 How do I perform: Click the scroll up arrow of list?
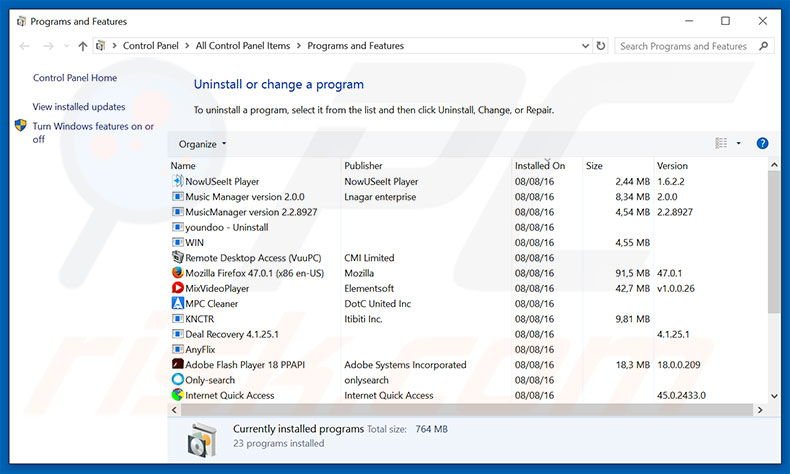click(774, 165)
